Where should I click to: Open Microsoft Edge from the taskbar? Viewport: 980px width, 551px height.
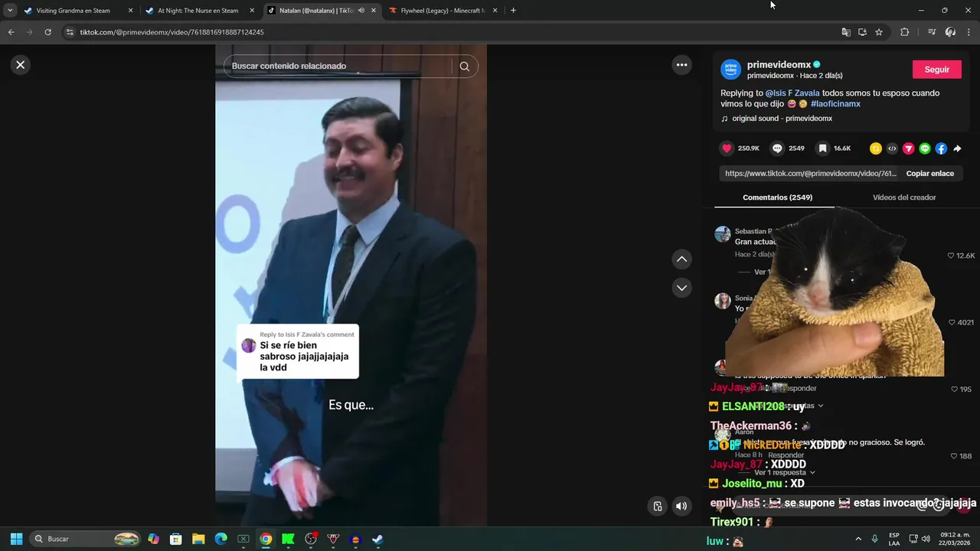pos(220,539)
